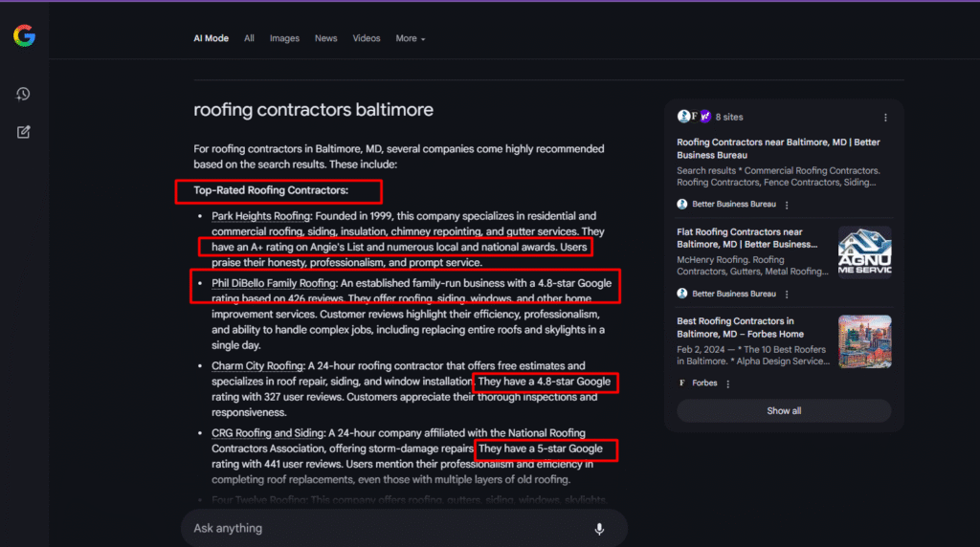Open the Images tab
The height and width of the screenshot is (547, 980).
click(x=284, y=38)
